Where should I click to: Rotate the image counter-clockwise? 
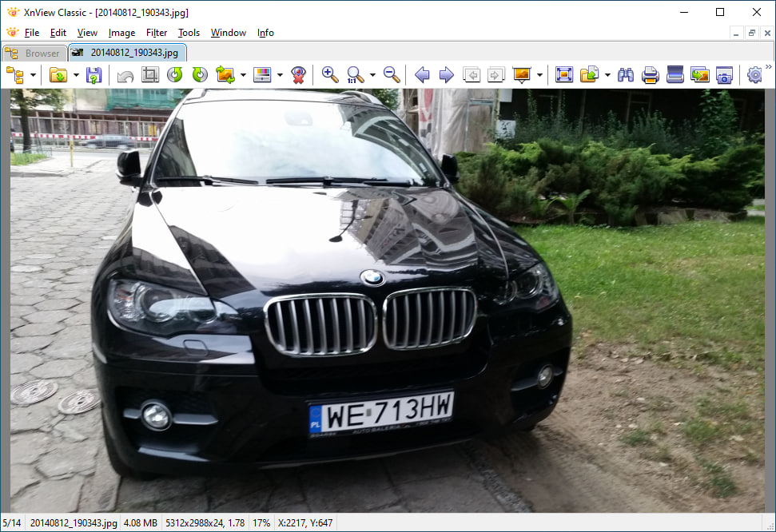coord(175,75)
